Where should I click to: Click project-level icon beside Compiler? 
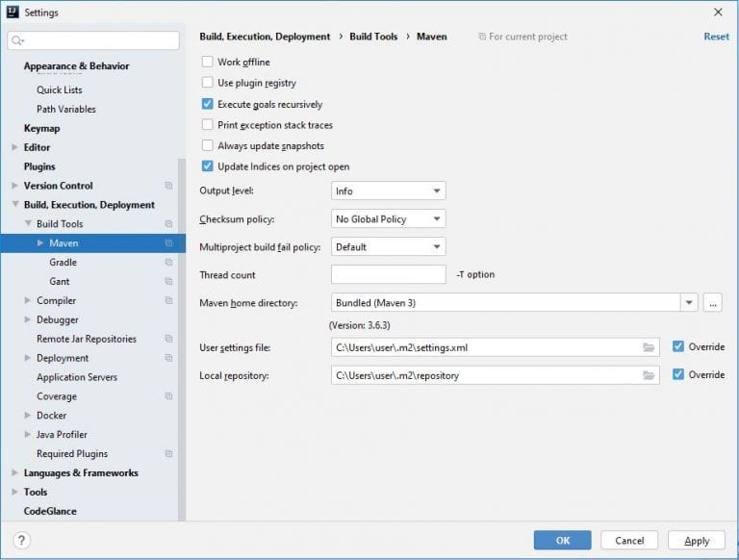coord(168,300)
